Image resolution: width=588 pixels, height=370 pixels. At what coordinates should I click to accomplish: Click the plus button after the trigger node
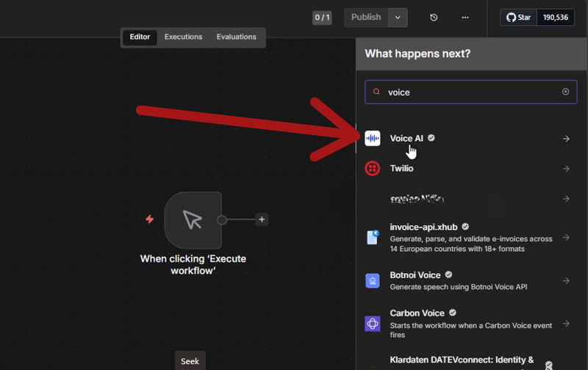point(262,220)
